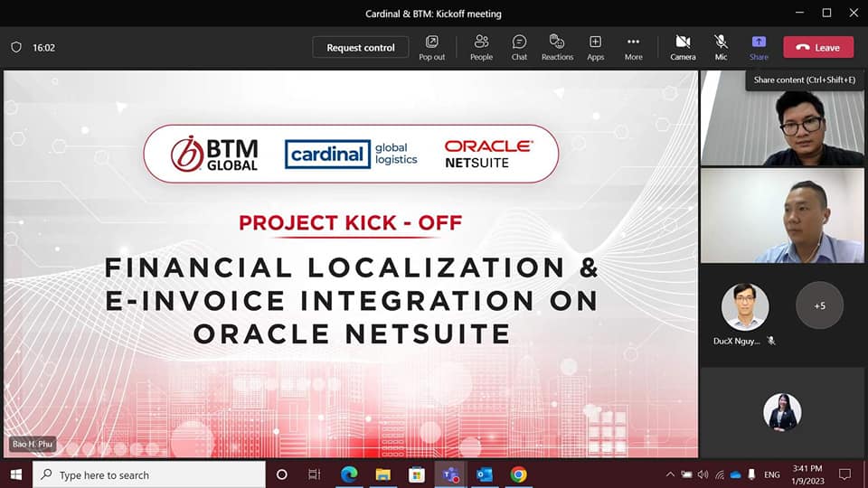868x488 pixels.
Task: Click the DucX Nguy... muted mic icon
Action: (x=771, y=341)
